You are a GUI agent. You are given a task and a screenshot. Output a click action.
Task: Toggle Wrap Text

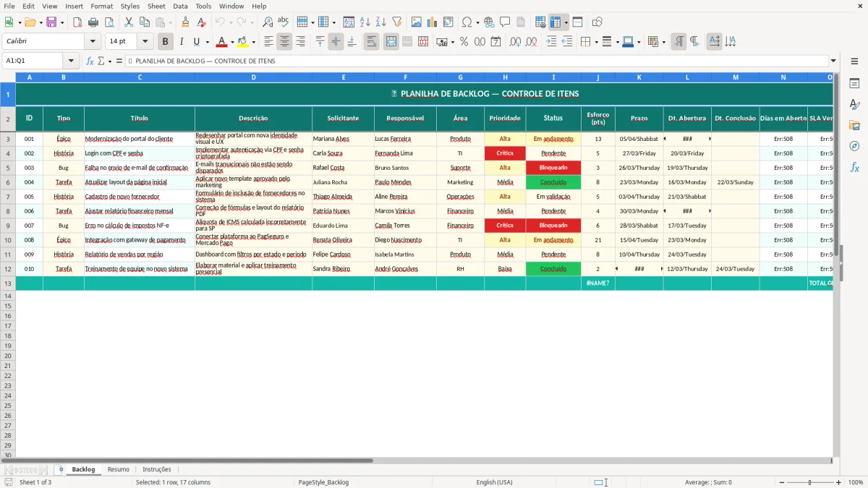pos(372,42)
